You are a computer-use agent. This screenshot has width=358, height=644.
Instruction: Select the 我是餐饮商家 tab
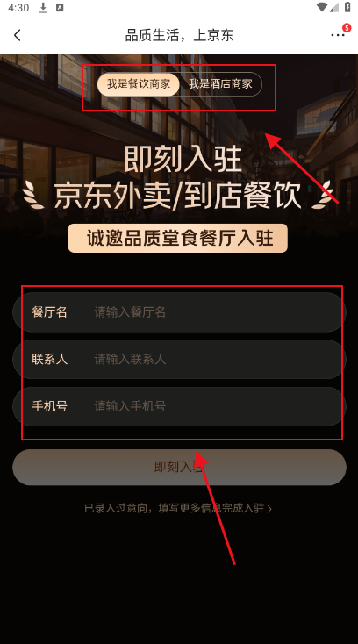(x=139, y=84)
